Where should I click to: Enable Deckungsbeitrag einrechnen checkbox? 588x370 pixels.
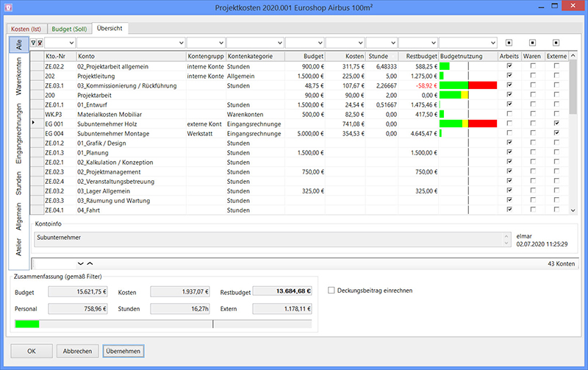point(331,291)
